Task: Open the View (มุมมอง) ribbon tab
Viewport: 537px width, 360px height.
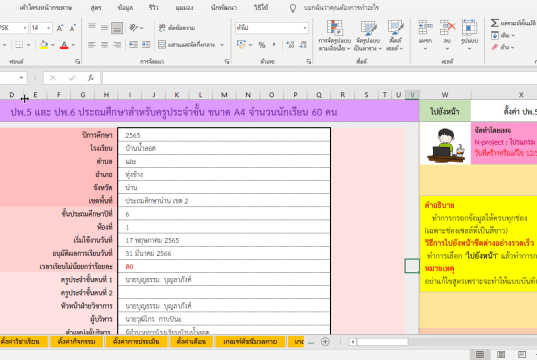Action: [x=184, y=8]
